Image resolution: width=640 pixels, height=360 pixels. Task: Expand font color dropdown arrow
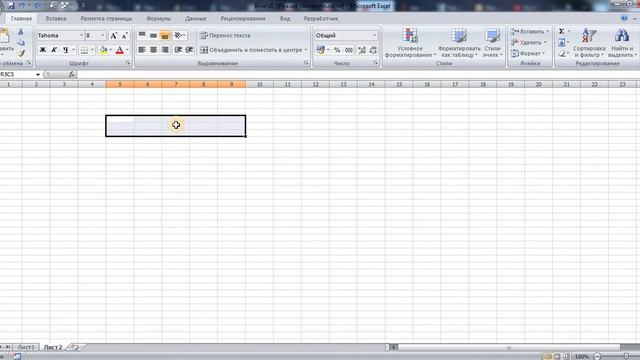[127, 50]
